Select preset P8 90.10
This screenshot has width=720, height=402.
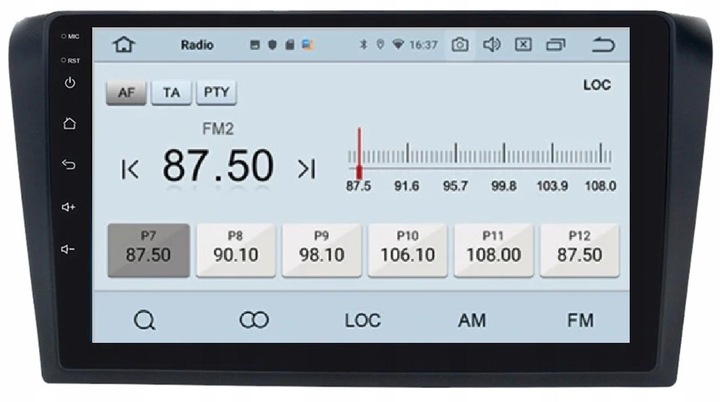click(x=236, y=250)
